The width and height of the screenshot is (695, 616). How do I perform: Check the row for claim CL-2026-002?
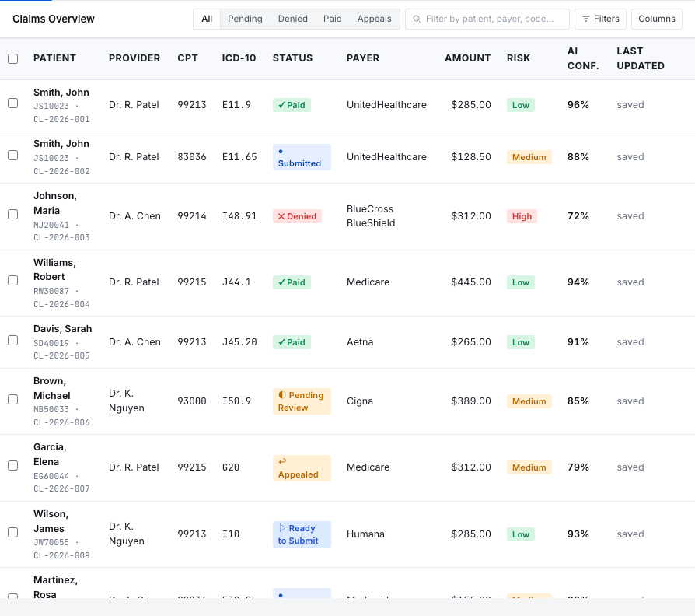click(x=13, y=156)
